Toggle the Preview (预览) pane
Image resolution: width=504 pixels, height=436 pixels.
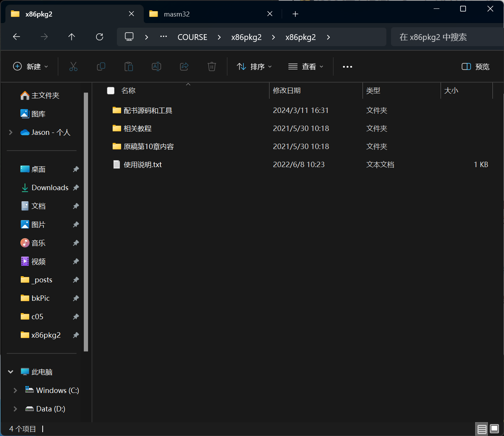pyautogui.click(x=476, y=66)
